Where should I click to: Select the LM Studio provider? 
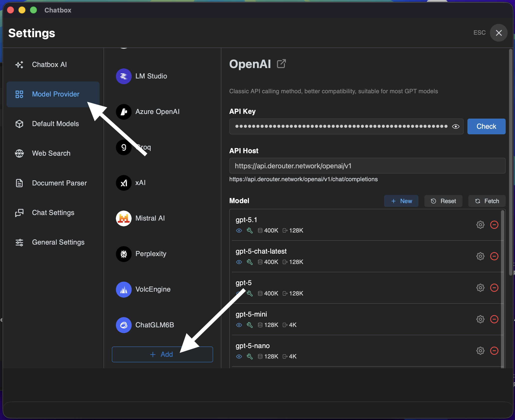pos(151,76)
